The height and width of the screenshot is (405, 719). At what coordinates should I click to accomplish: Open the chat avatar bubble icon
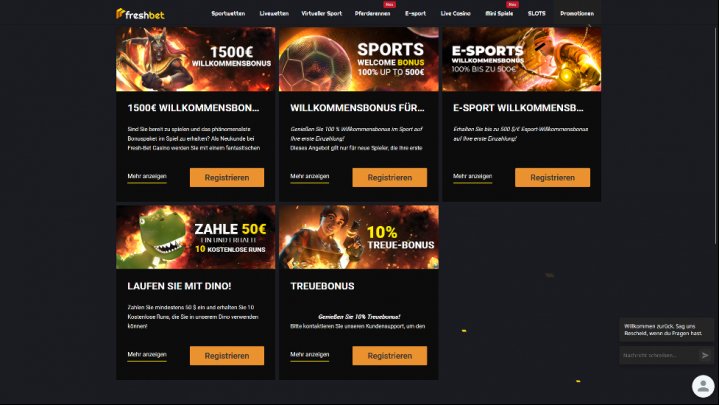pos(703,386)
